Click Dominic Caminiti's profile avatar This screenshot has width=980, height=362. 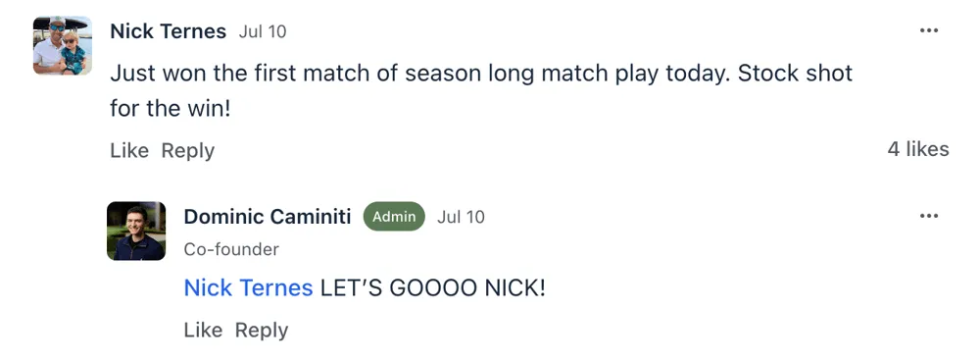pos(136,231)
